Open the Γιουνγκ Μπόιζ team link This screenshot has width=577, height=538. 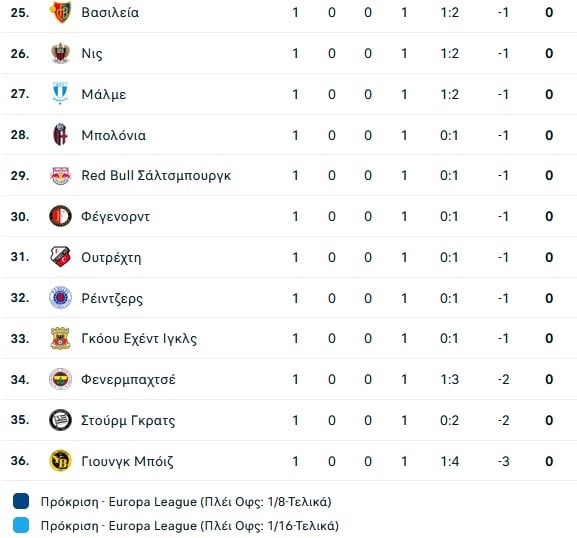click(x=127, y=461)
